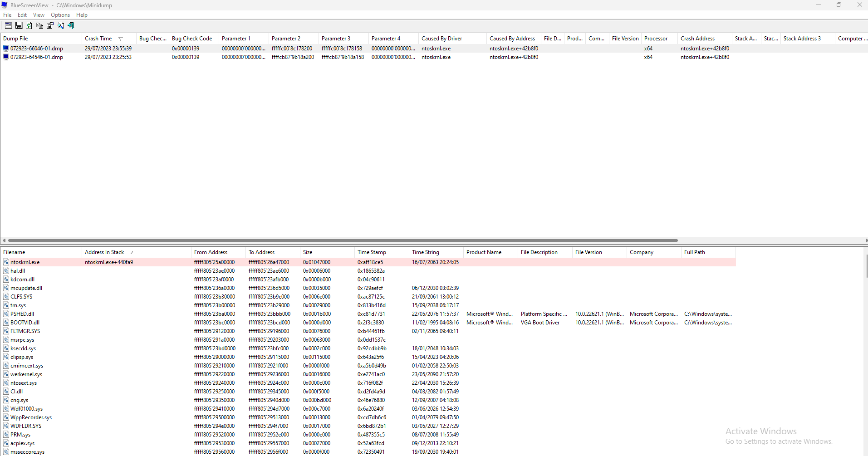Exit BlueScreenView using the door icon
The width and height of the screenshot is (868, 456).
click(71, 25)
